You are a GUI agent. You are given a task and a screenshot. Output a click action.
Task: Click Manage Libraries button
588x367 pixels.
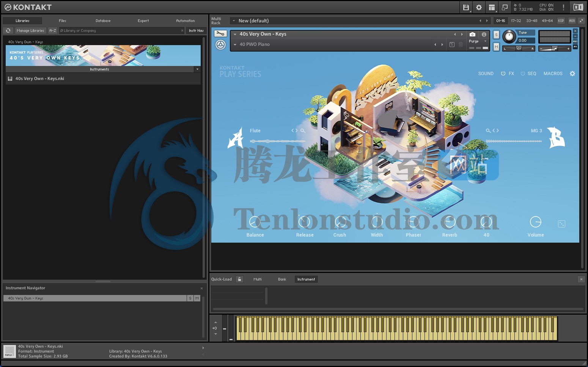click(x=30, y=31)
